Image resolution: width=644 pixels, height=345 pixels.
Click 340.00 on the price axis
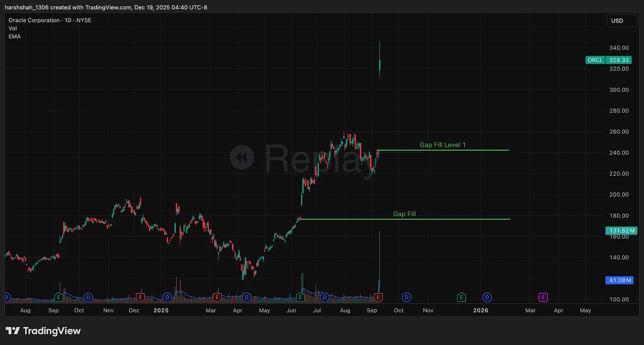619,48
